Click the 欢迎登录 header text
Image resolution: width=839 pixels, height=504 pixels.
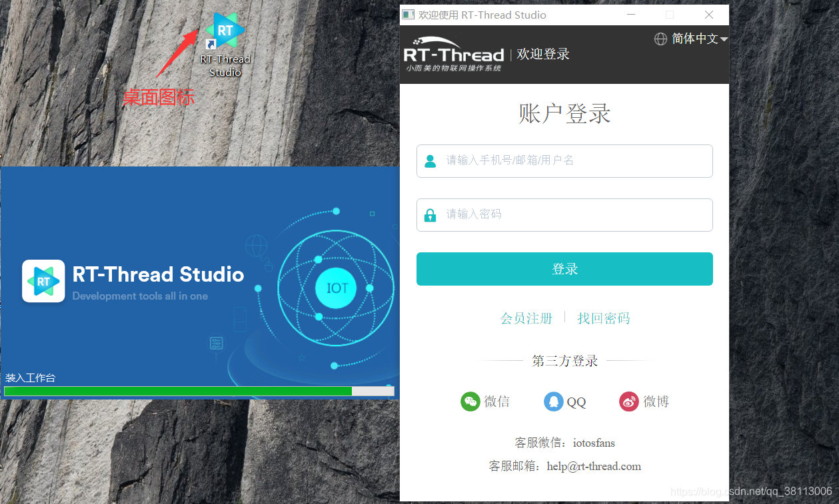pos(543,55)
